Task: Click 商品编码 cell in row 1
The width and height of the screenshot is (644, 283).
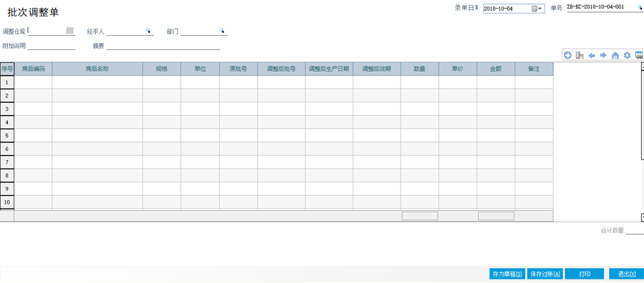Action: pyautogui.click(x=33, y=82)
